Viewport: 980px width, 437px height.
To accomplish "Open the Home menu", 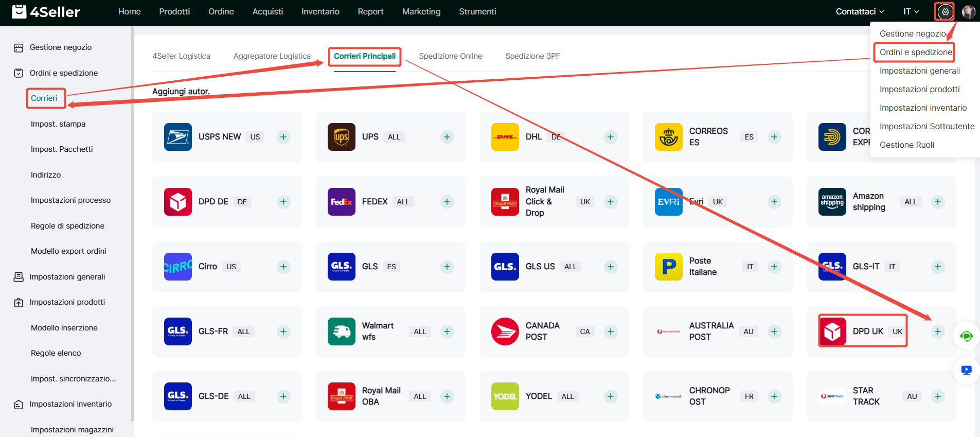I will [x=130, y=11].
